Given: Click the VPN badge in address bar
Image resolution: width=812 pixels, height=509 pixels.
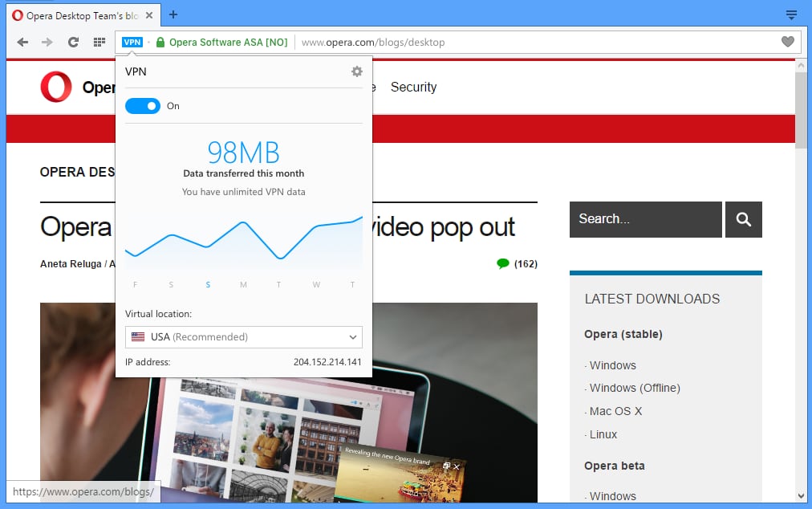Looking at the screenshot, I should point(132,42).
